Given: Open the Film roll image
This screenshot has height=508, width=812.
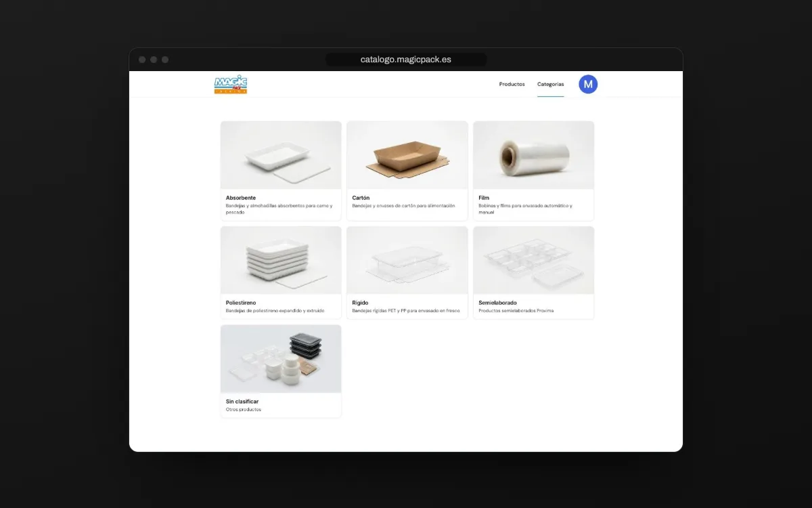Looking at the screenshot, I should pos(534,155).
